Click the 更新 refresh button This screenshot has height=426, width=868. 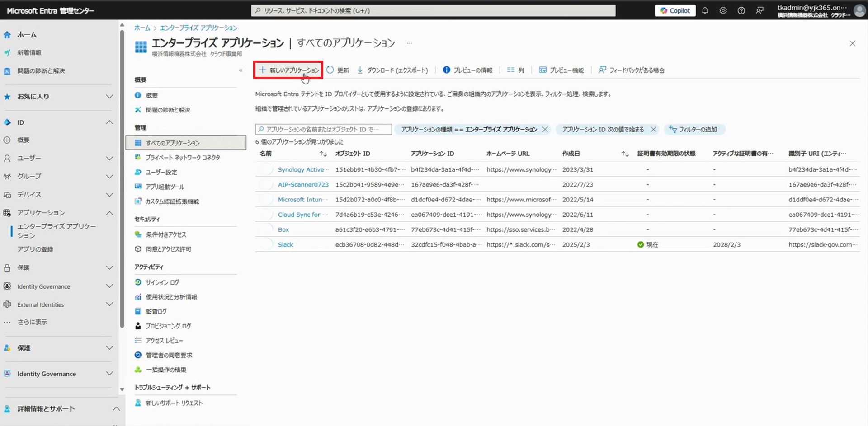click(x=338, y=70)
